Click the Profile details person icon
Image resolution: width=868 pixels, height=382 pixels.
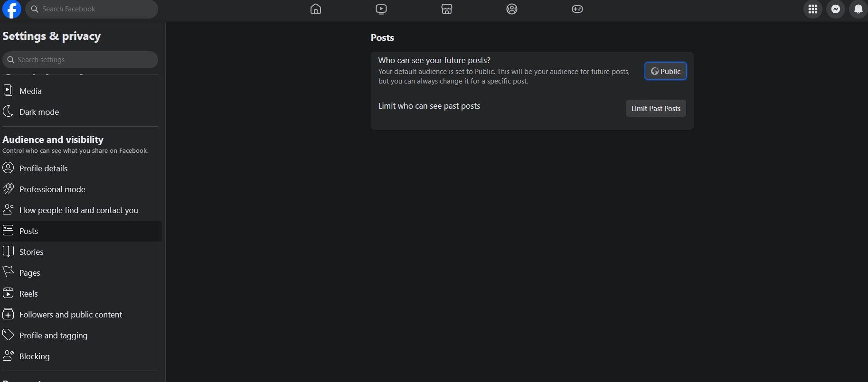coord(8,168)
